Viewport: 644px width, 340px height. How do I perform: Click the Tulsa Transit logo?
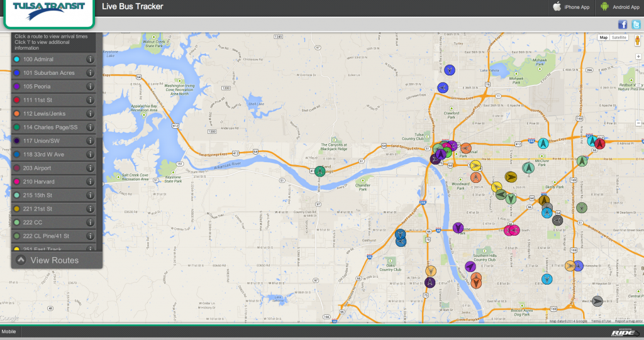tap(49, 13)
